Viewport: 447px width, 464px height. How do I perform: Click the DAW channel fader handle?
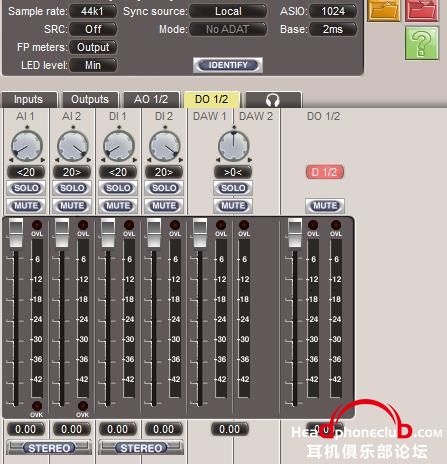(200, 233)
